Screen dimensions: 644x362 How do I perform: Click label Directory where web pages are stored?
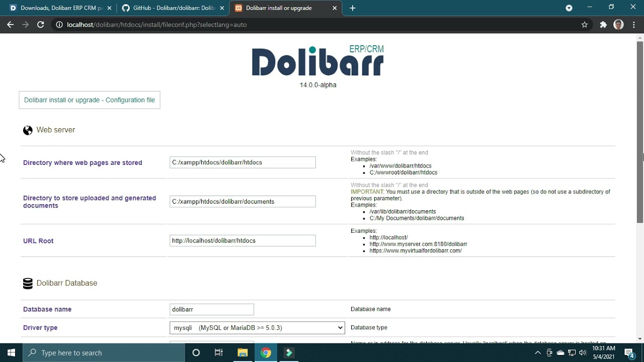pyautogui.click(x=83, y=163)
